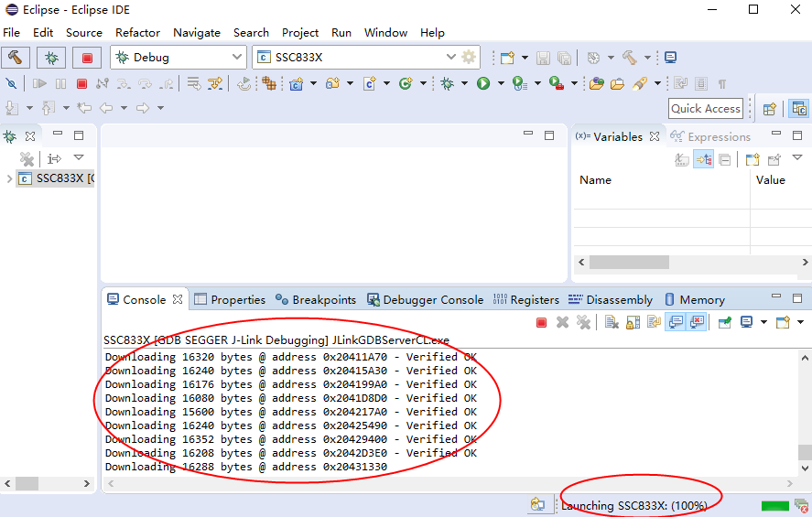Click the Quick Access field
Image resolution: width=812 pixels, height=517 pixels.
pyautogui.click(x=706, y=109)
